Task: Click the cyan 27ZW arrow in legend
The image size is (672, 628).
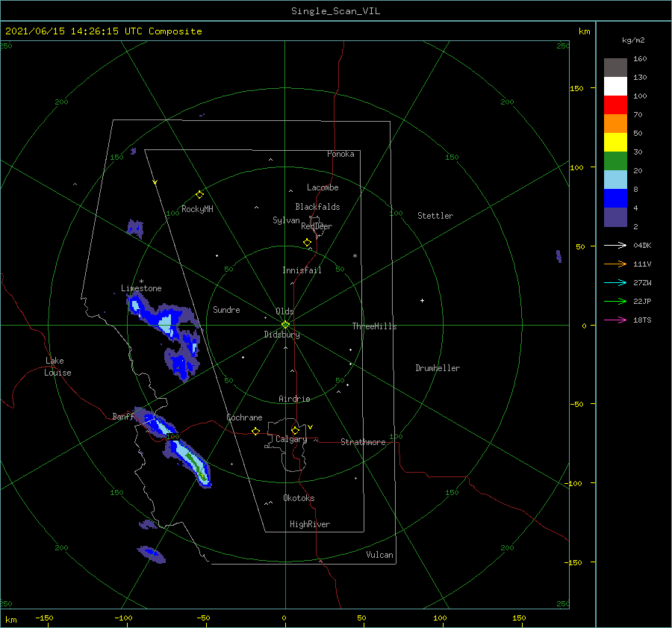Action: coord(615,282)
